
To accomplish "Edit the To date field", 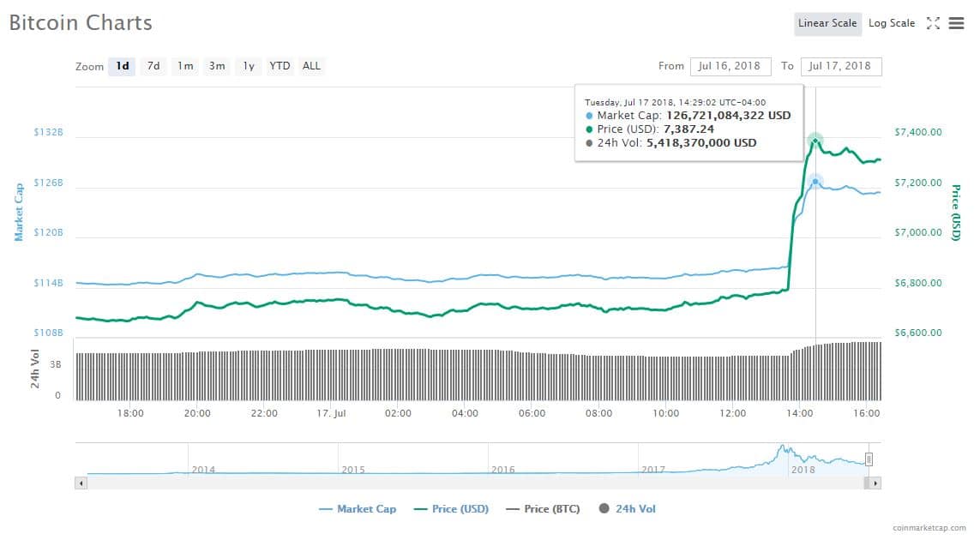I will (840, 66).
